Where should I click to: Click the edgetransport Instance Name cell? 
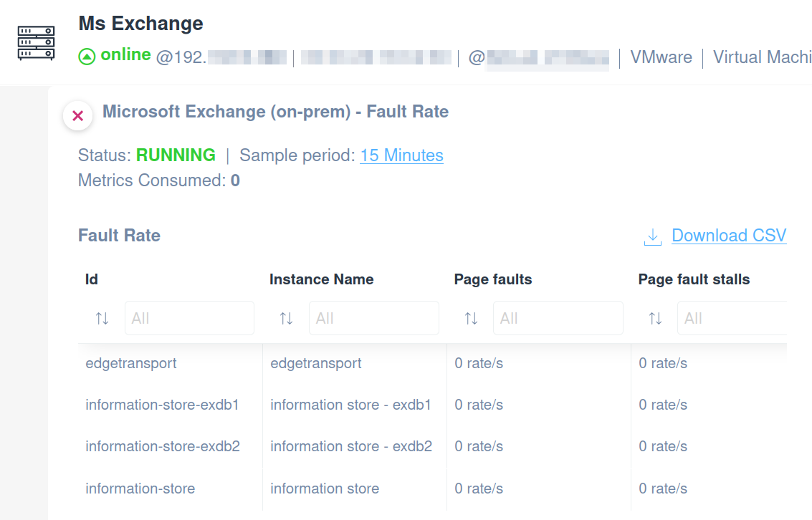[x=316, y=363]
